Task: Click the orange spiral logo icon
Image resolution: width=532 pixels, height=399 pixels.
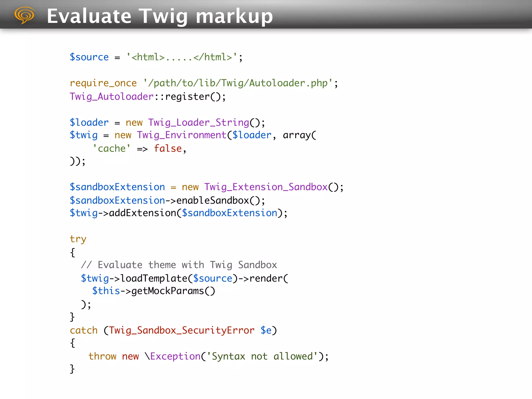Action: click(x=25, y=15)
